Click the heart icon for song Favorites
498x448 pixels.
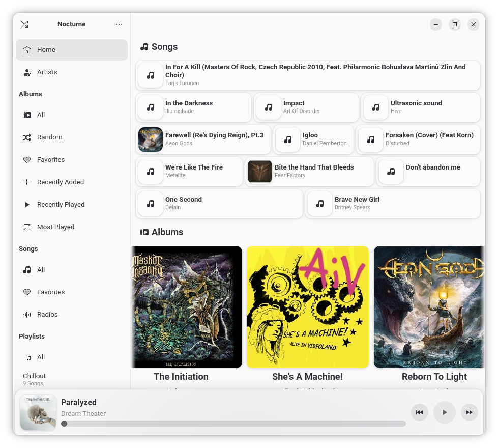[27, 292]
